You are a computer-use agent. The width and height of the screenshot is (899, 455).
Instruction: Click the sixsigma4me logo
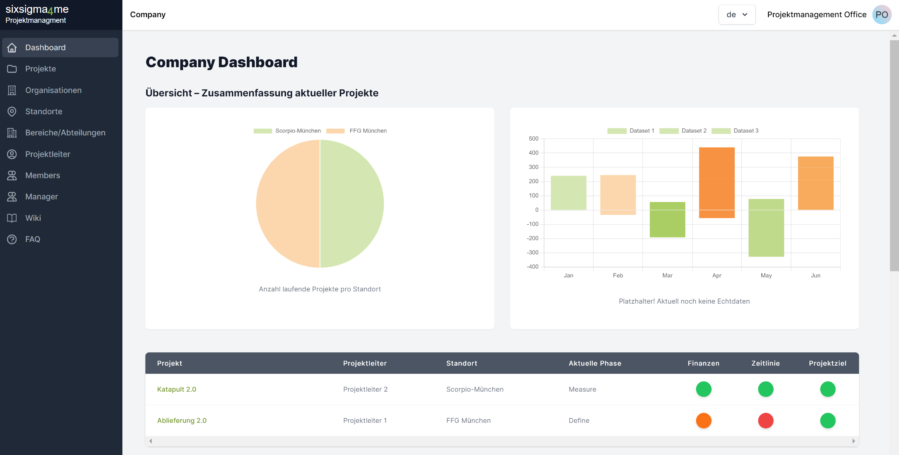point(37,14)
